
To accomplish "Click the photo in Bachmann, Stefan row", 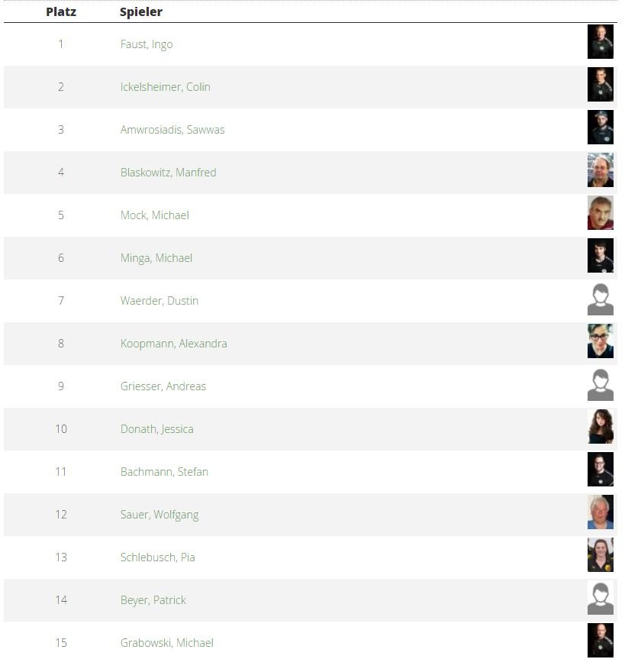I will [601, 470].
